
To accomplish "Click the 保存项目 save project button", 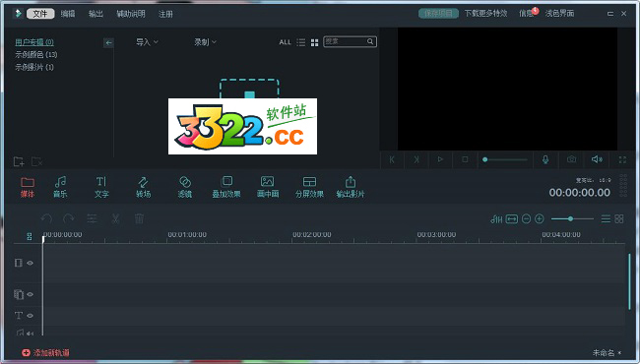I will pyautogui.click(x=438, y=14).
